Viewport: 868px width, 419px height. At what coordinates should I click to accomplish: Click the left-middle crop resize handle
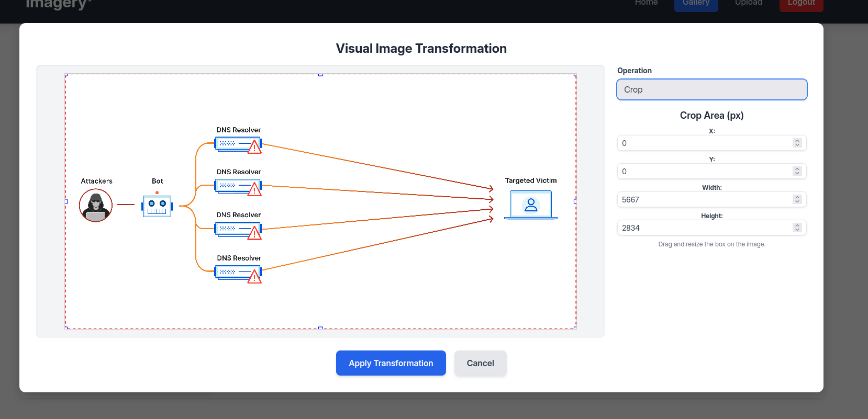(66, 201)
